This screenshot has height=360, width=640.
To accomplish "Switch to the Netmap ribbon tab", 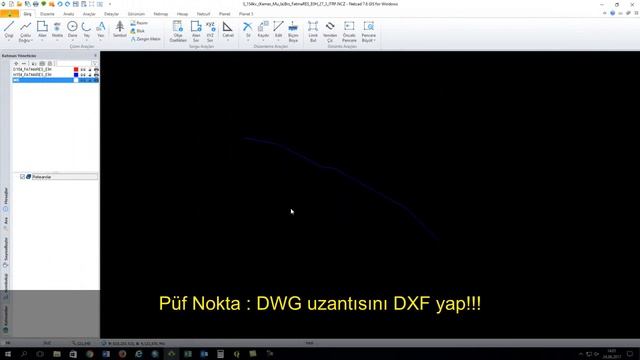I will click(161, 14).
